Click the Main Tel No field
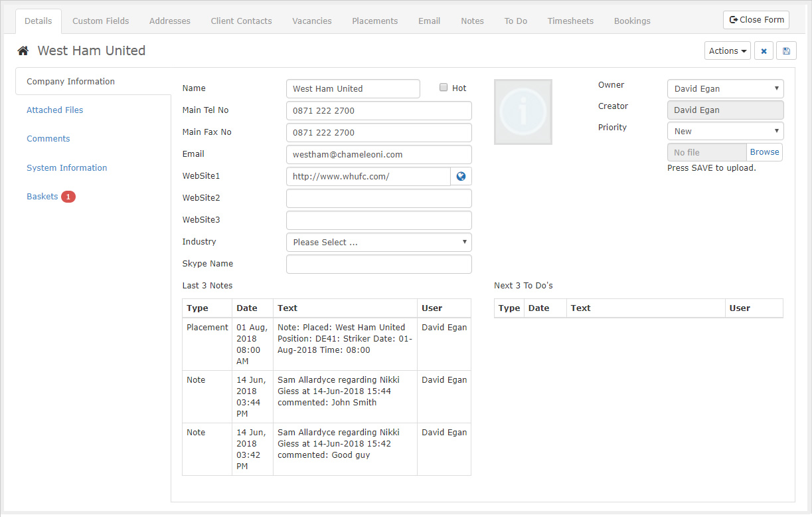 379,111
